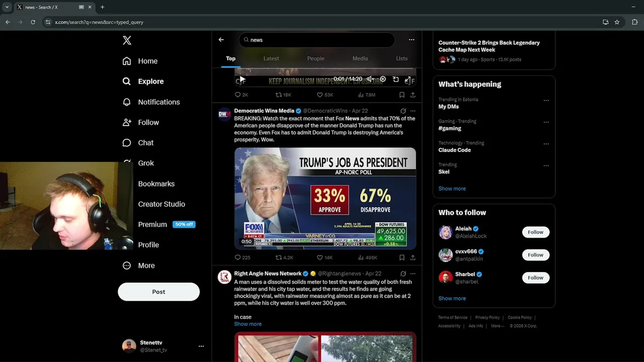This screenshot has height=362, width=644.
Task: Open search settings three-dot menu
Action: click(412, 40)
